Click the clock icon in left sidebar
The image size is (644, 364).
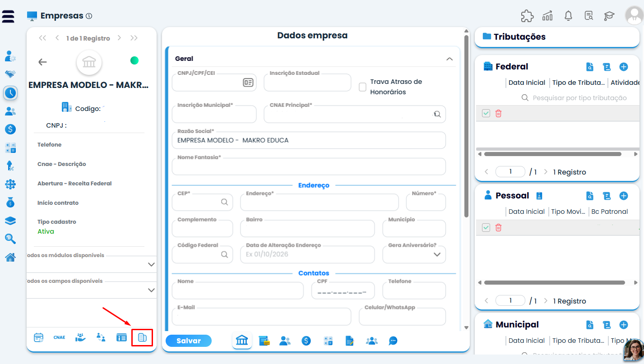coord(10,93)
